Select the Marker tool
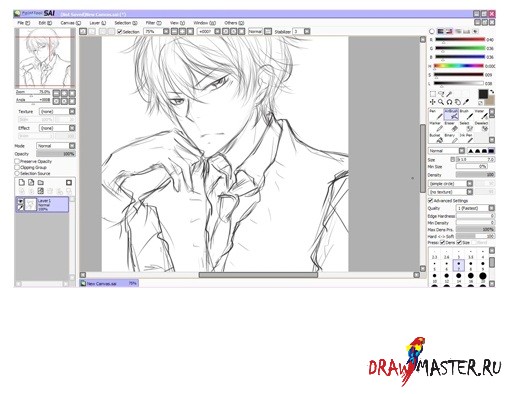 [436, 127]
